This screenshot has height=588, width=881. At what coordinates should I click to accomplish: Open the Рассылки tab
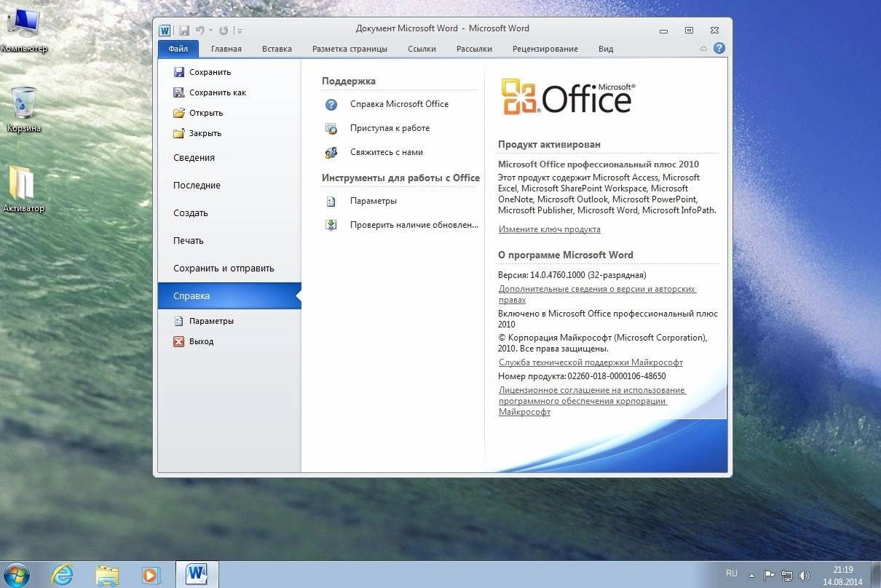click(474, 49)
